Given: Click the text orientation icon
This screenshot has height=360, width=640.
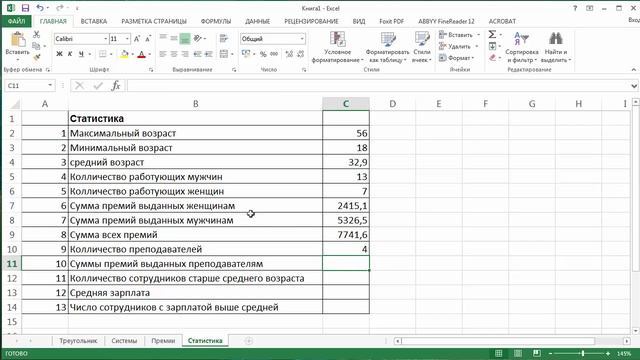Looking at the screenshot, I should point(198,38).
